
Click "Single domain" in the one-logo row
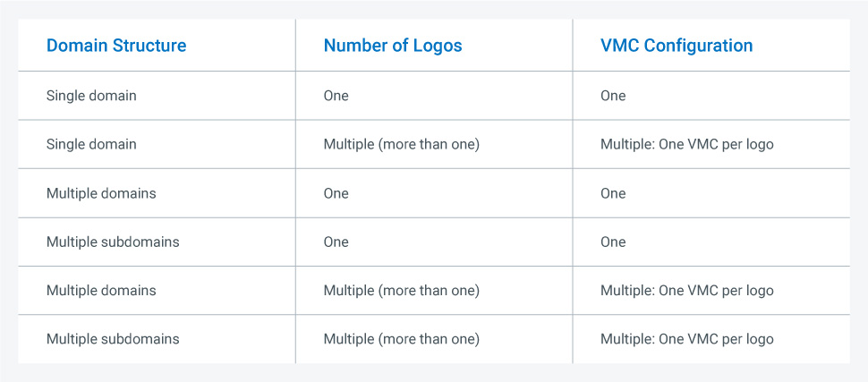coord(91,96)
